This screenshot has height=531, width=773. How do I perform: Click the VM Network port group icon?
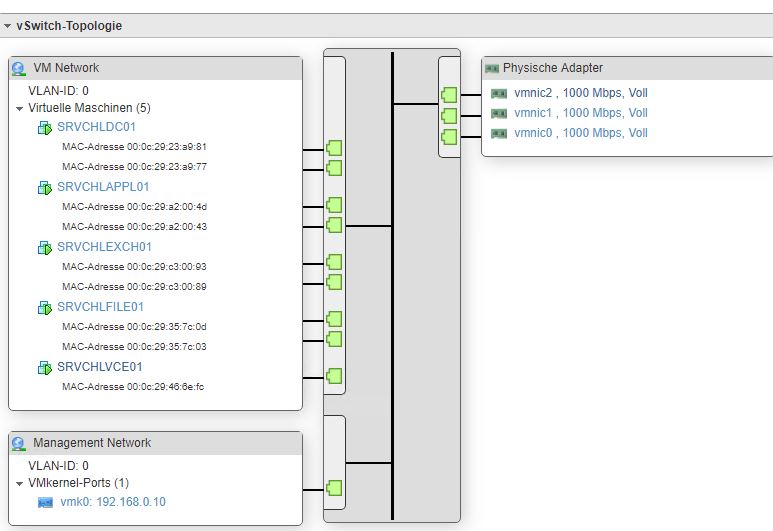coord(18,68)
